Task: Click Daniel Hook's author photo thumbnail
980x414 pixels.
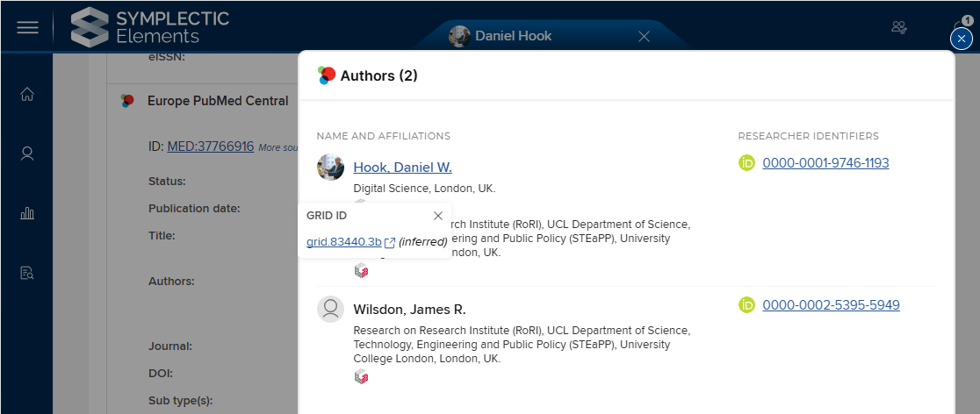Action: coord(331,168)
